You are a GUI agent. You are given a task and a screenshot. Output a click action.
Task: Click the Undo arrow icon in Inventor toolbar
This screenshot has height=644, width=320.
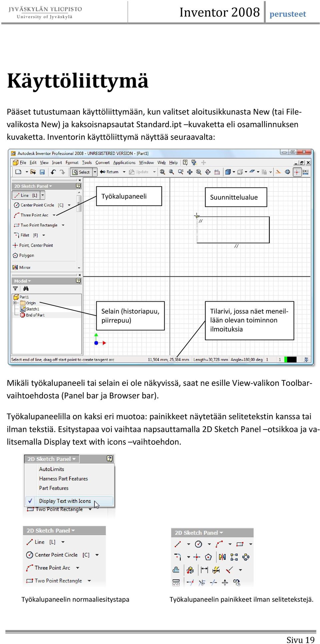click(x=53, y=172)
